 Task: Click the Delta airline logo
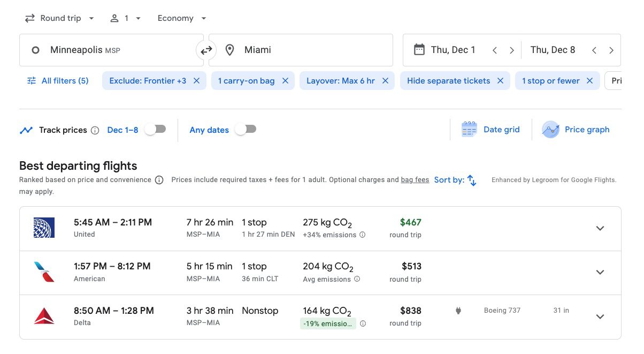tap(44, 316)
